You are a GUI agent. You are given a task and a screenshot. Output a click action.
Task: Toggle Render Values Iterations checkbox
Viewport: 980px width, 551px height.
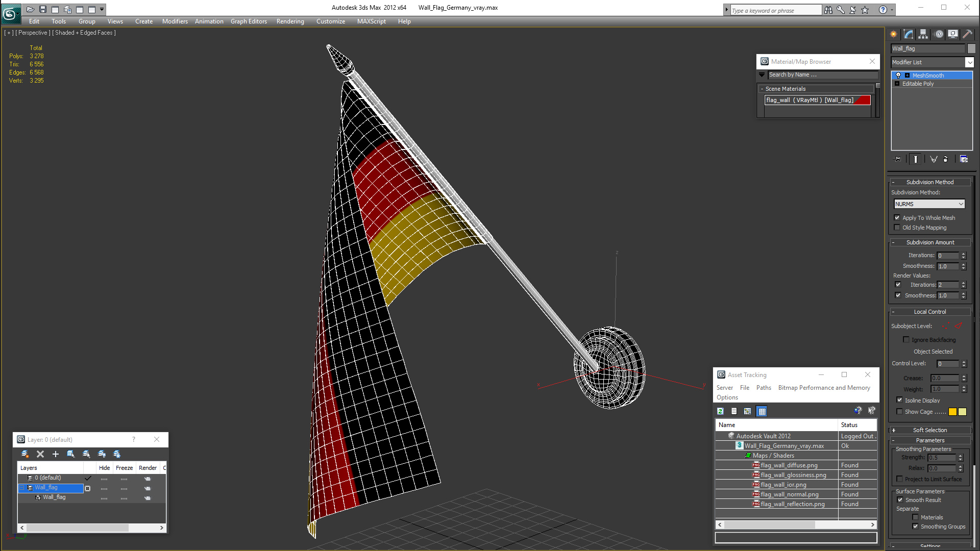[x=898, y=285]
